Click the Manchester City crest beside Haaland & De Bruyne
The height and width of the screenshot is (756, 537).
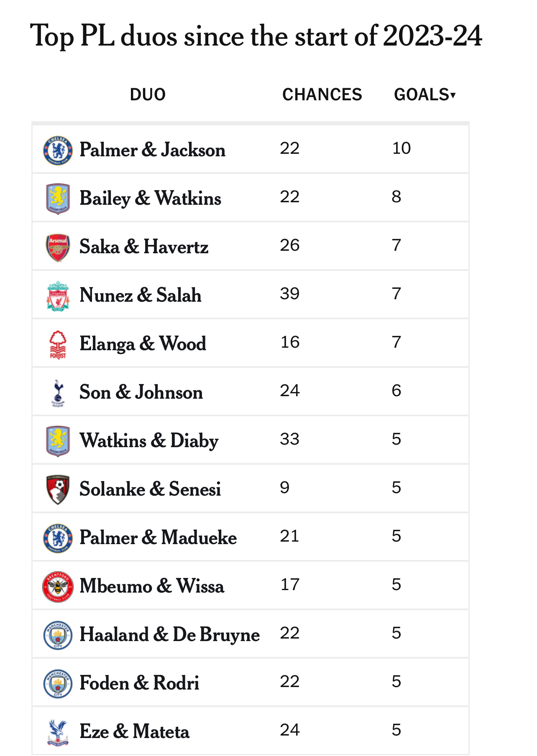tap(58, 635)
